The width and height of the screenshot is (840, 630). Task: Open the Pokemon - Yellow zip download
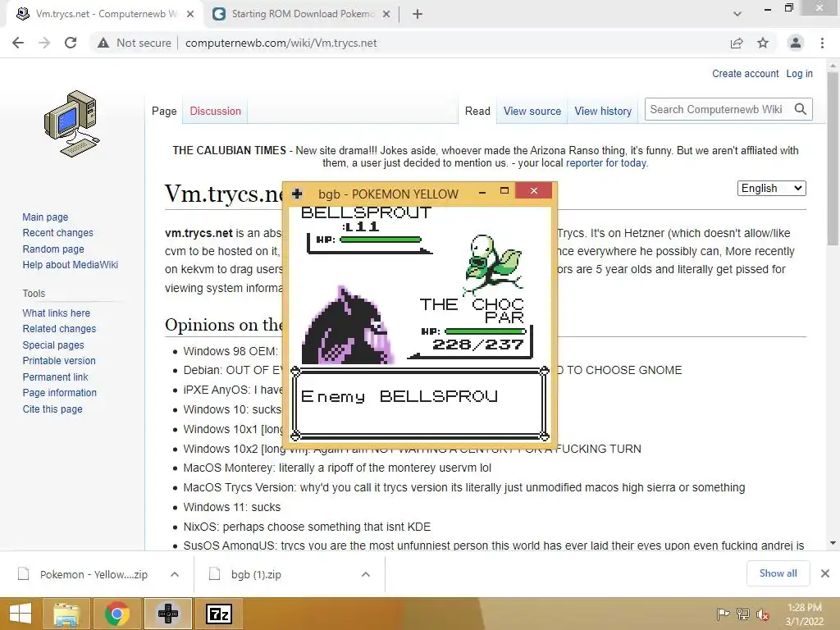94,574
